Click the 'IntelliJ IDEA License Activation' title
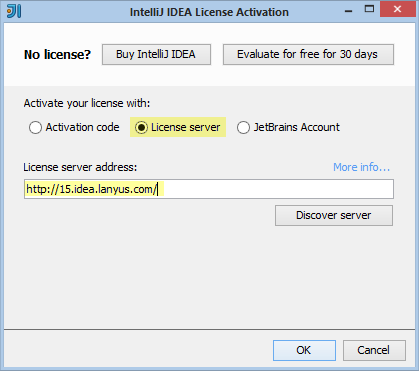This screenshot has width=419, height=371. pyautogui.click(x=209, y=12)
